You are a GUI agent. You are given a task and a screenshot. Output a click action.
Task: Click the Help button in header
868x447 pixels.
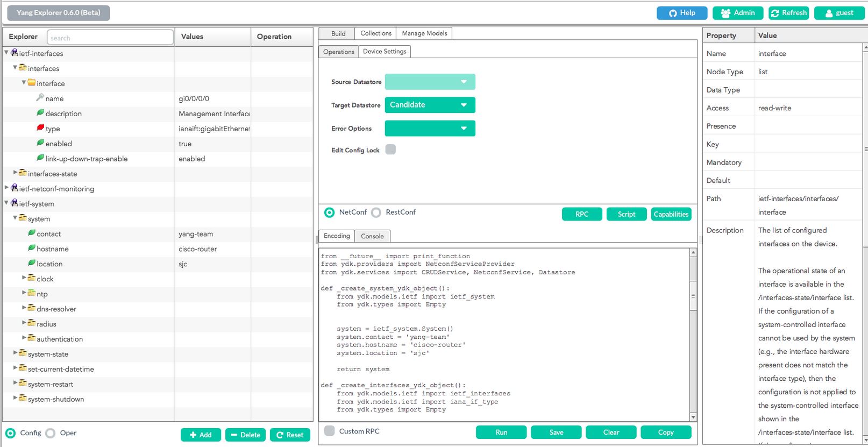pyautogui.click(x=682, y=13)
